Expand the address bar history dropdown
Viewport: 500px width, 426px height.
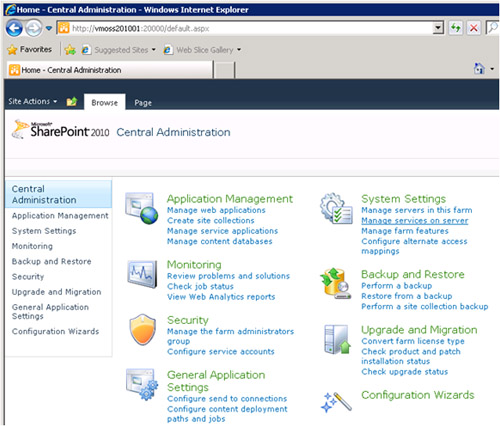click(x=438, y=28)
